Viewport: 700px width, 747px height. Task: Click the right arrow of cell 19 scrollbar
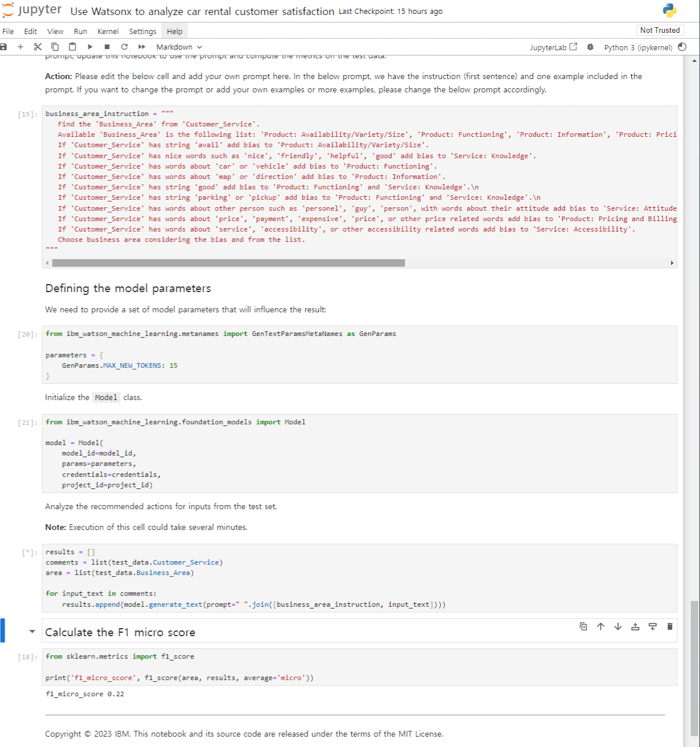tap(672, 263)
